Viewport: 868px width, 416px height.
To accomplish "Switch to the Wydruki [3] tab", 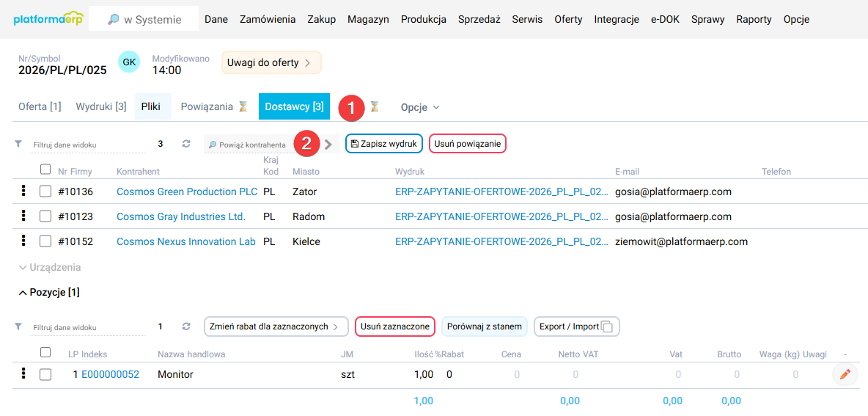I will 100,107.
